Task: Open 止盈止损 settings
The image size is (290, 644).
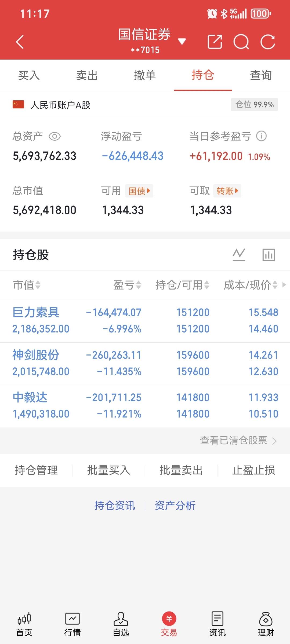Action: (x=254, y=470)
